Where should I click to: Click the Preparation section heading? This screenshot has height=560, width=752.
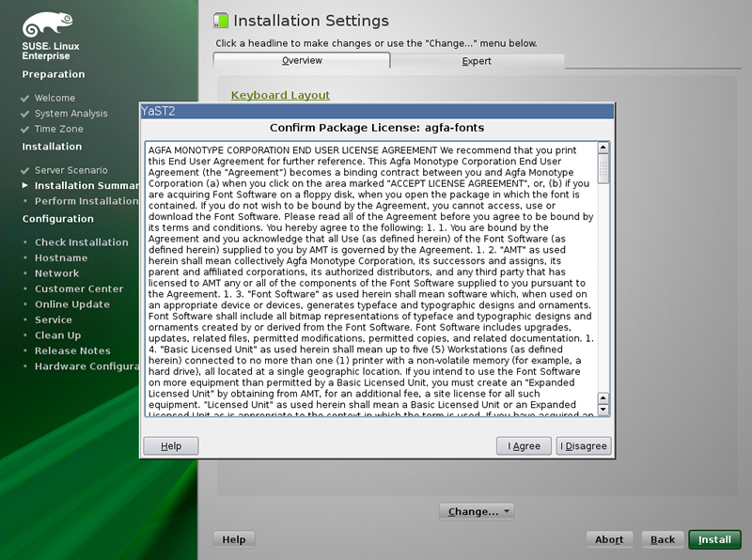pos(54,74)
